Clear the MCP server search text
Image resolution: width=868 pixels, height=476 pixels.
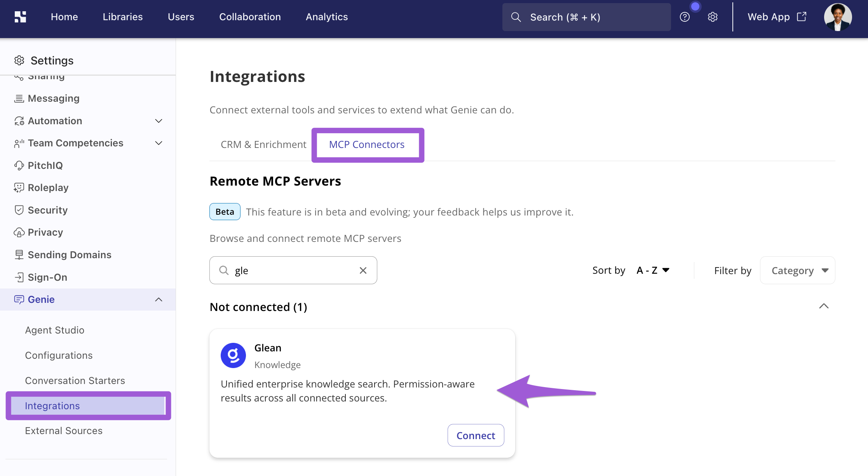pos(363,270)
